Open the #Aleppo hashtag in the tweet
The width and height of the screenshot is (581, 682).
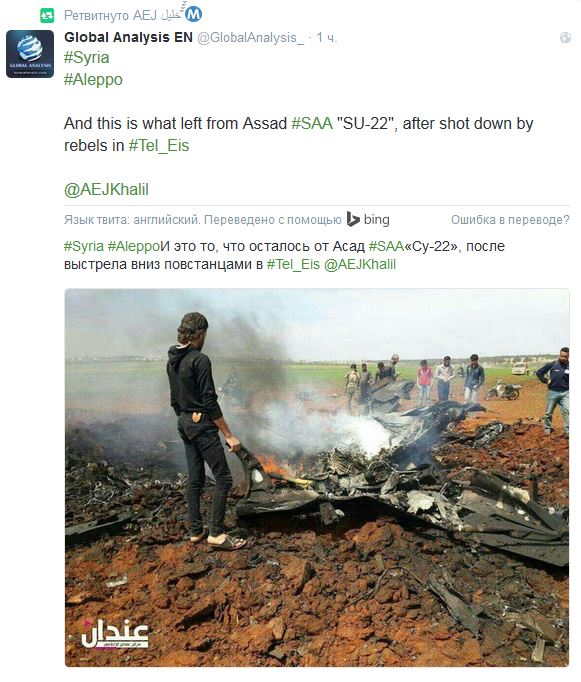pos(93,80)
